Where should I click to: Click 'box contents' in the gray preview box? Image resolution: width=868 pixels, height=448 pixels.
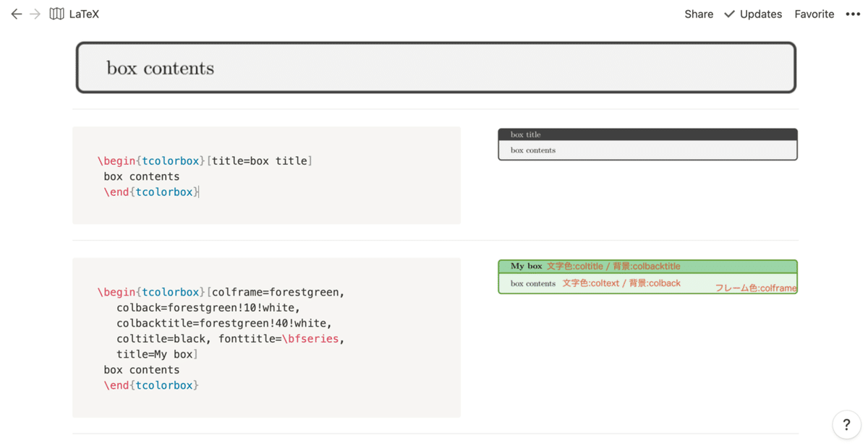point(533,150)
